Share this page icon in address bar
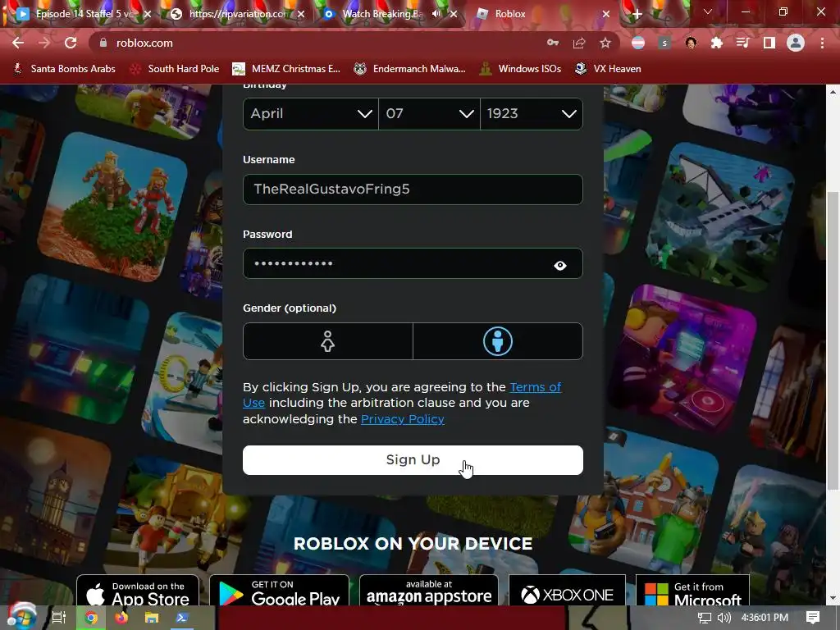The image size is (840, 630). 579,43
